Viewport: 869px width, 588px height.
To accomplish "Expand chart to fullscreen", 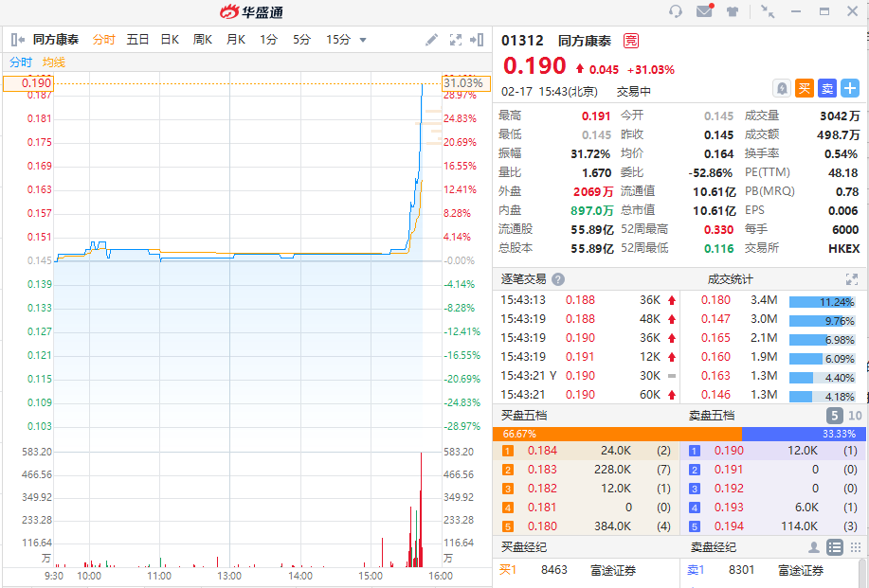I will [x=456, y=40].
